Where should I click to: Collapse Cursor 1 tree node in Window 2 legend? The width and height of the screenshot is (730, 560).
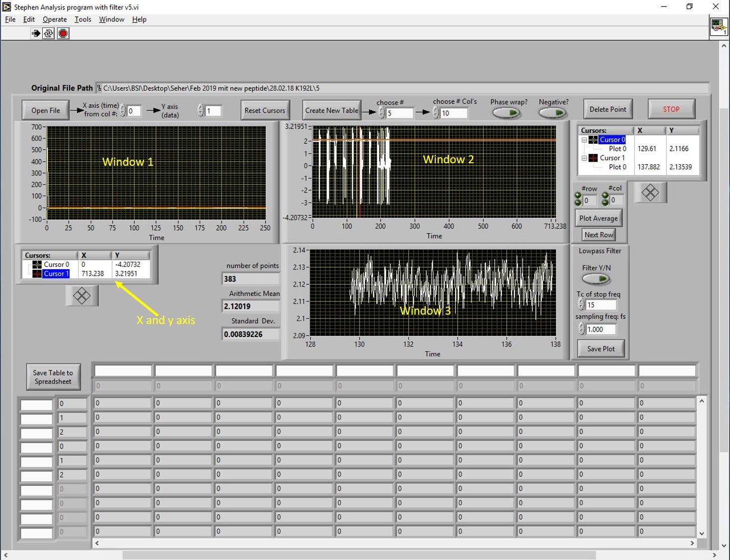584,158
